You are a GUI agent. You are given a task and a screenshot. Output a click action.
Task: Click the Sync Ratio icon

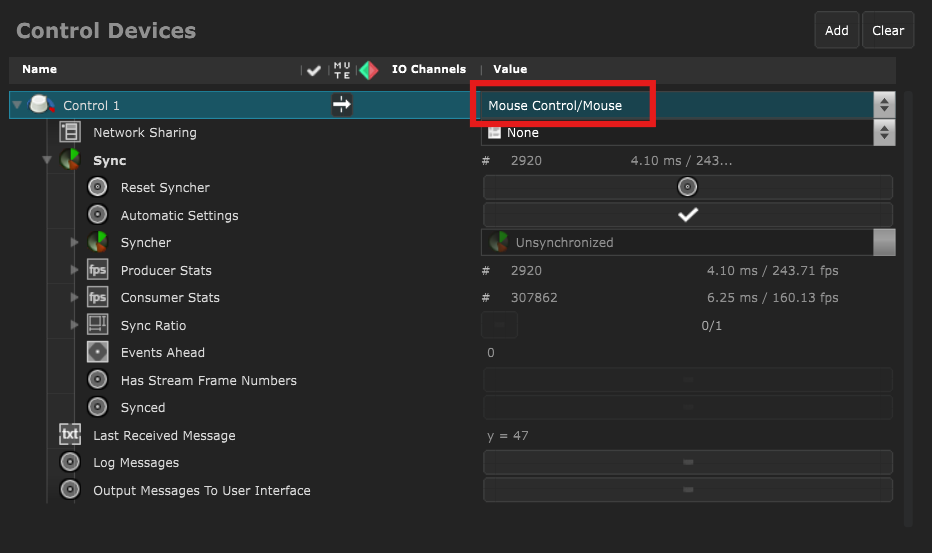[97, 325]
